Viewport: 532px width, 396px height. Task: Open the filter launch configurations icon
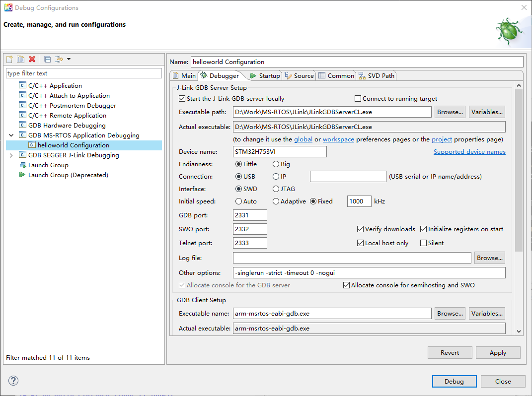(x=59, y=59)
